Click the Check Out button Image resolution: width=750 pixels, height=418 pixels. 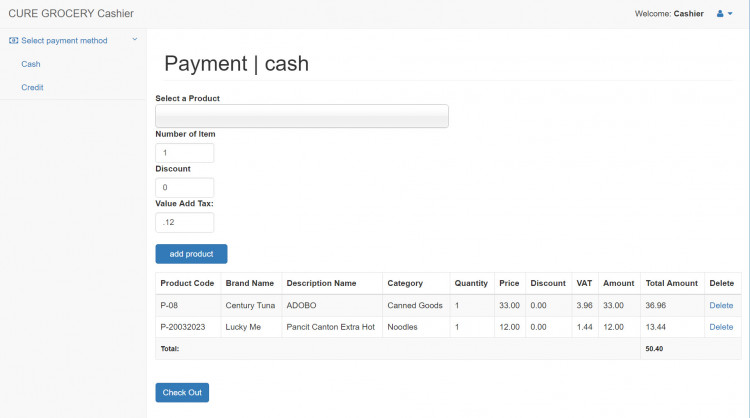point(182,393)
